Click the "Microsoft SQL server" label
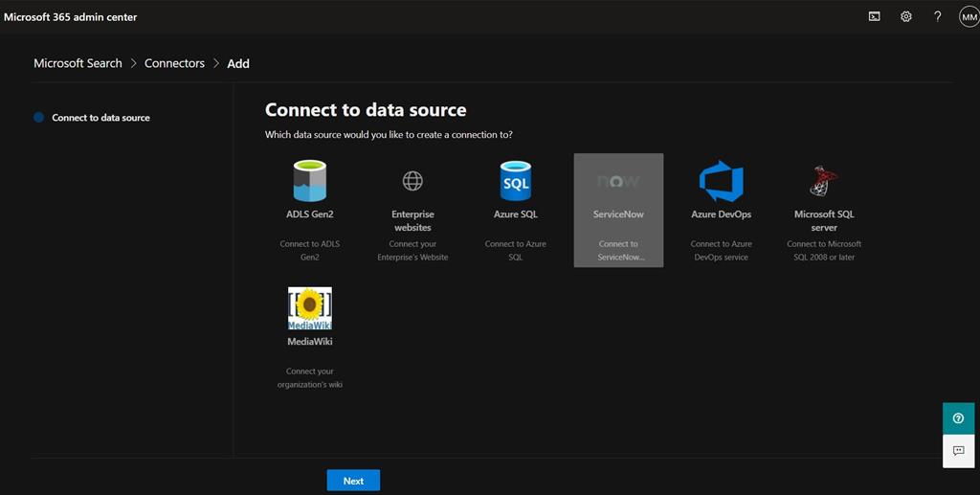 tap(824, 220)
